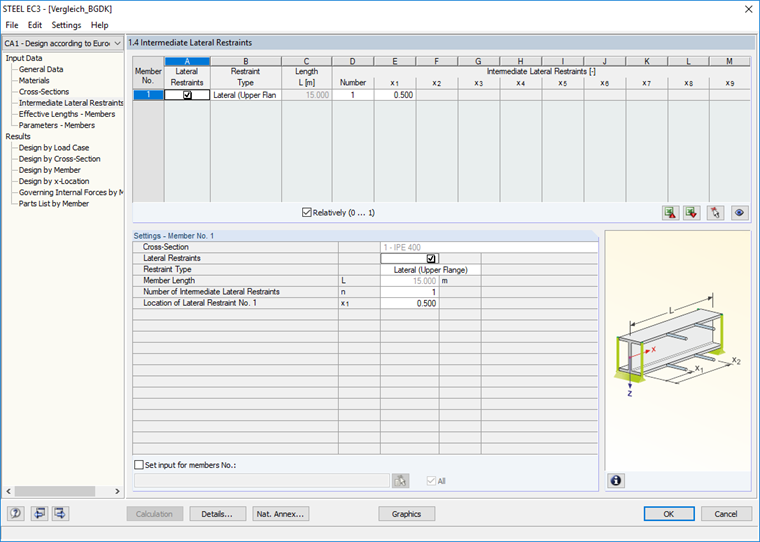The width and height of the screenshot is (760, 542).
Task: Click Location of Lateral Restraint No. 1 value
Action: [x=410, y=303]
